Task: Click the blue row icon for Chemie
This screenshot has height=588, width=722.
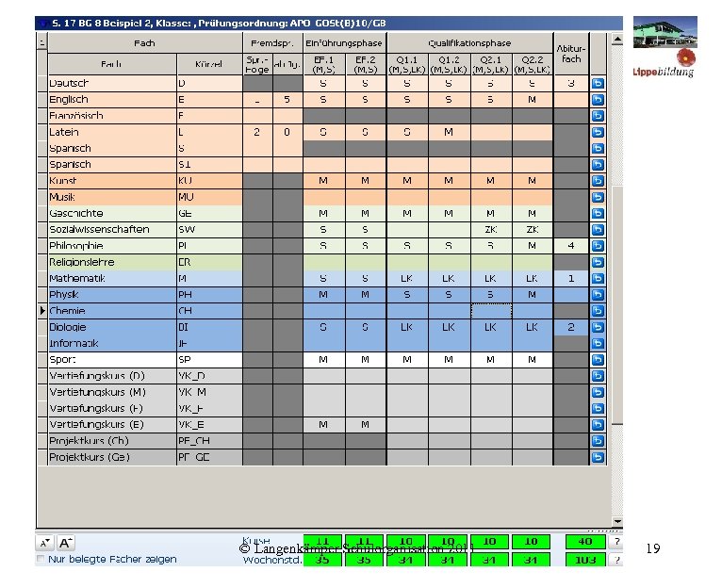Action: (x=598, y=311)
